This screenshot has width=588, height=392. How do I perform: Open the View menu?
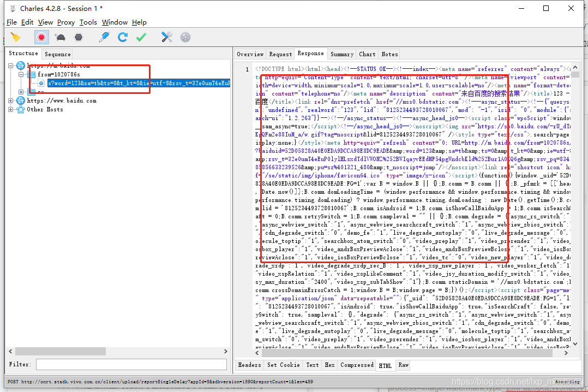coord(45,22)
